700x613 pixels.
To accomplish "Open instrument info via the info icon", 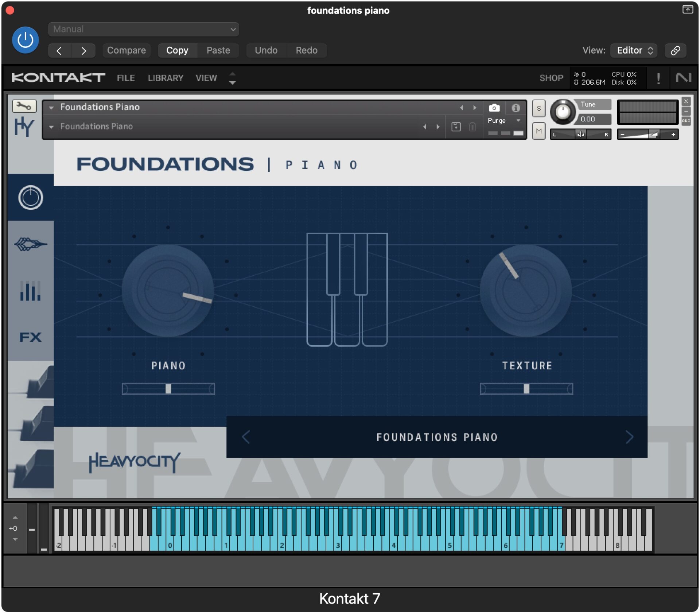I will tap(516, 108).
